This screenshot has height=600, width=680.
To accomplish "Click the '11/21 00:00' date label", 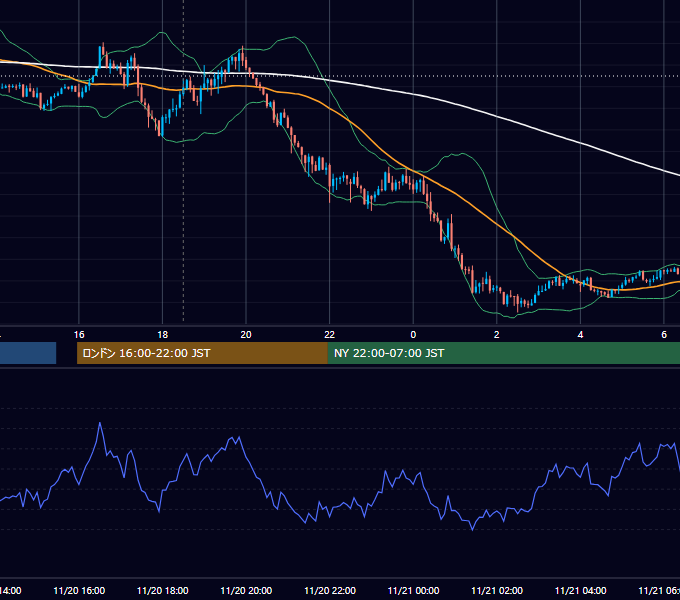I will [413, 590].
